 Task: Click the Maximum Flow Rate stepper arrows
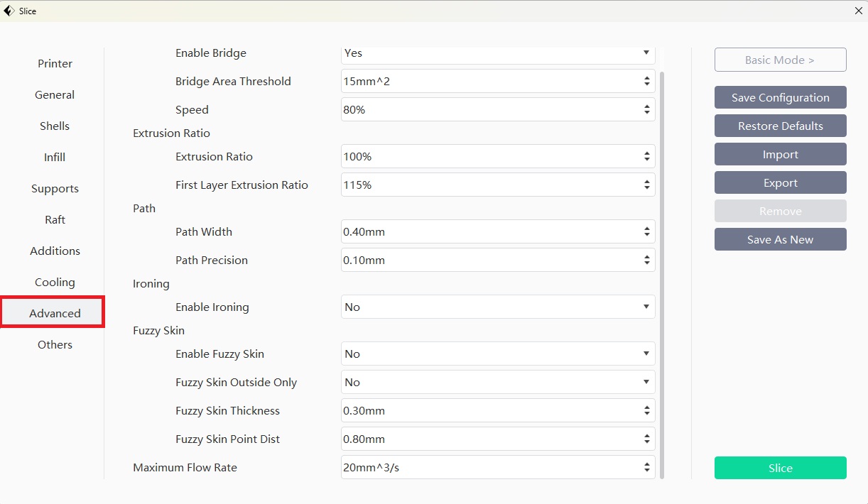coord(646,468)
